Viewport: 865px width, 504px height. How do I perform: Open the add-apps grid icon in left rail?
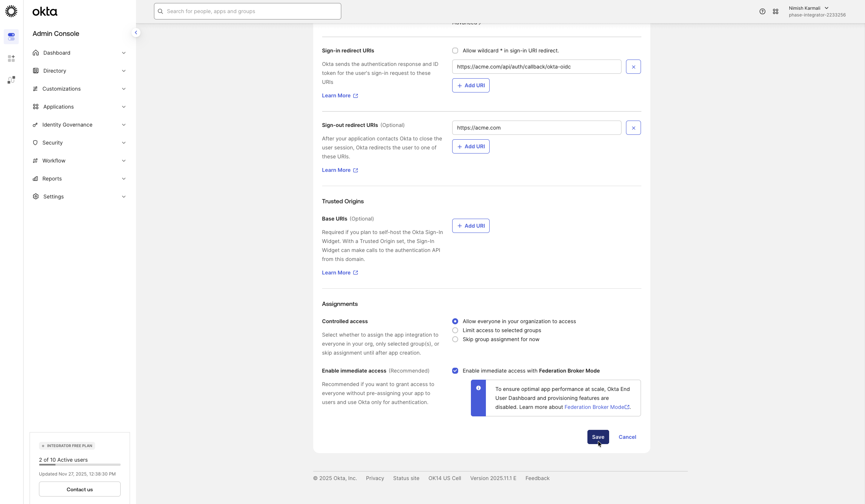[x=11, y=58]
